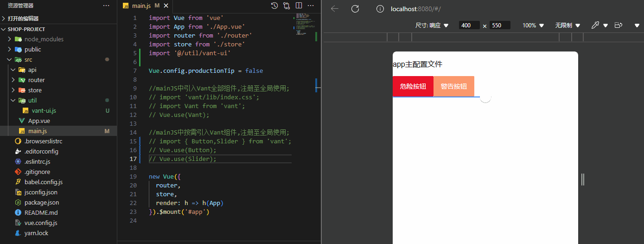Click the $mount('#app') code line
644x244 pixels.
pyautogui.click(x=179, y=212)
